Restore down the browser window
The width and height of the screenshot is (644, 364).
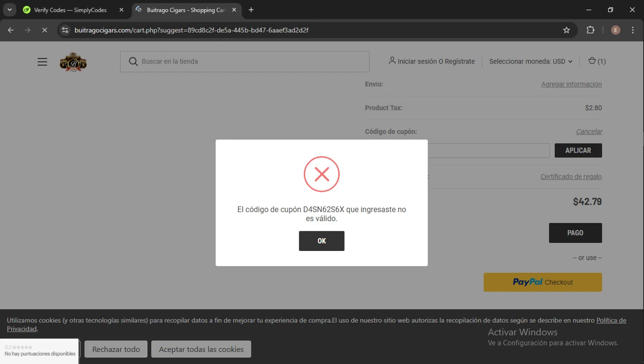611,9
